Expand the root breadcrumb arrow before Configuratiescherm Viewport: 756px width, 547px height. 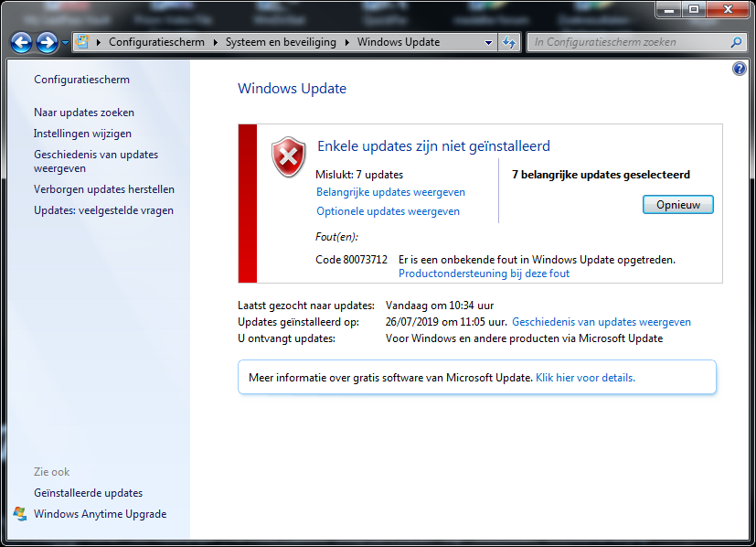pyautogui.click(x=99, y=42)
